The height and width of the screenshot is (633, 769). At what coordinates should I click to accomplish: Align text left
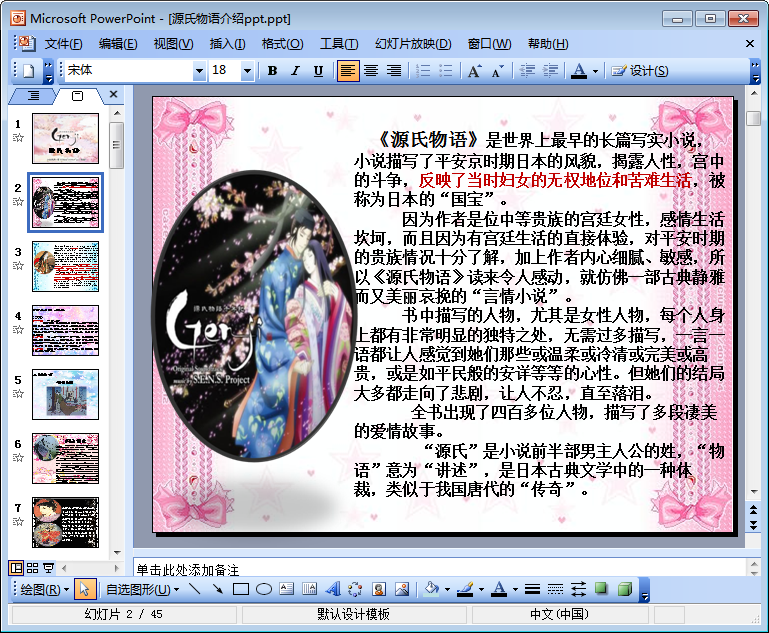tap(348, 71)
